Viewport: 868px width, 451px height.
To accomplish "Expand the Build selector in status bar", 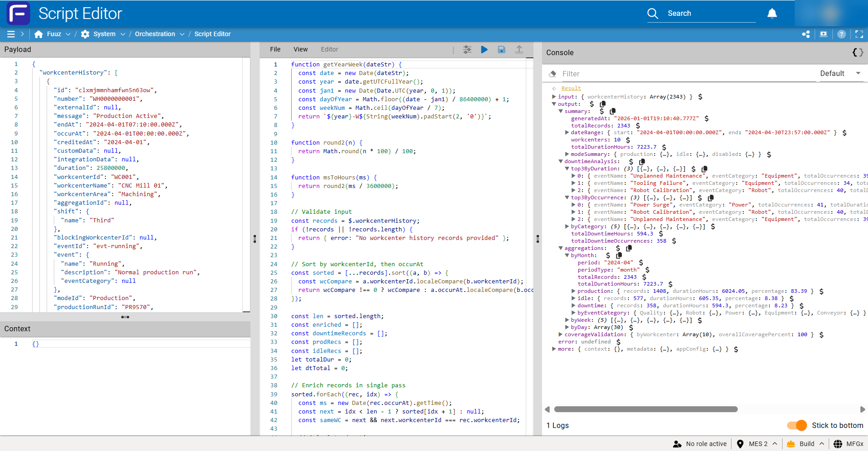I will click(821, 444).
